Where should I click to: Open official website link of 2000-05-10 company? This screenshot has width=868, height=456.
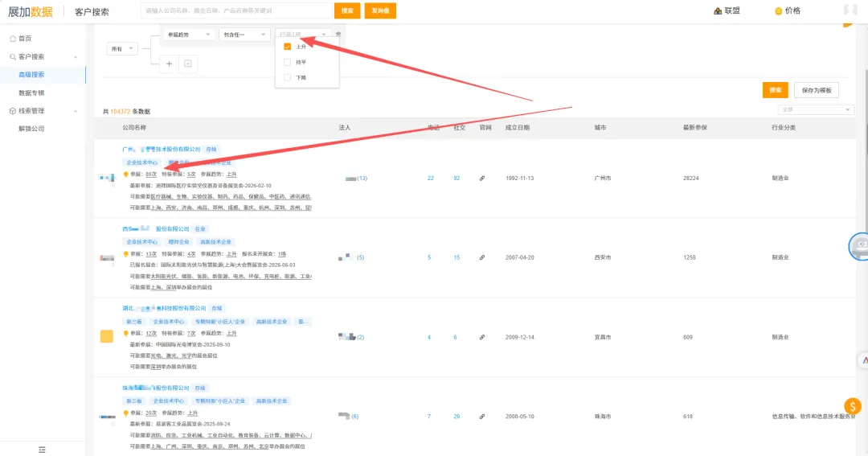pyautogui.click(x=482, y=417)
